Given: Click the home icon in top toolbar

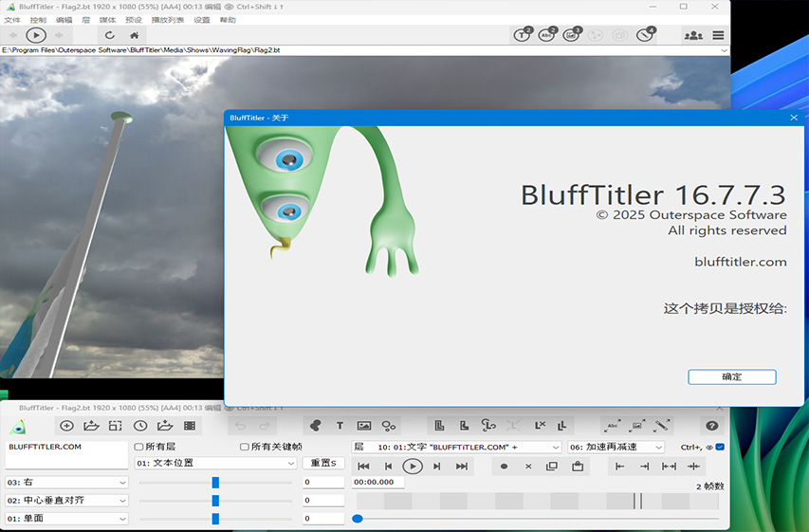Looking at the screenshot, I should point(134,35).
